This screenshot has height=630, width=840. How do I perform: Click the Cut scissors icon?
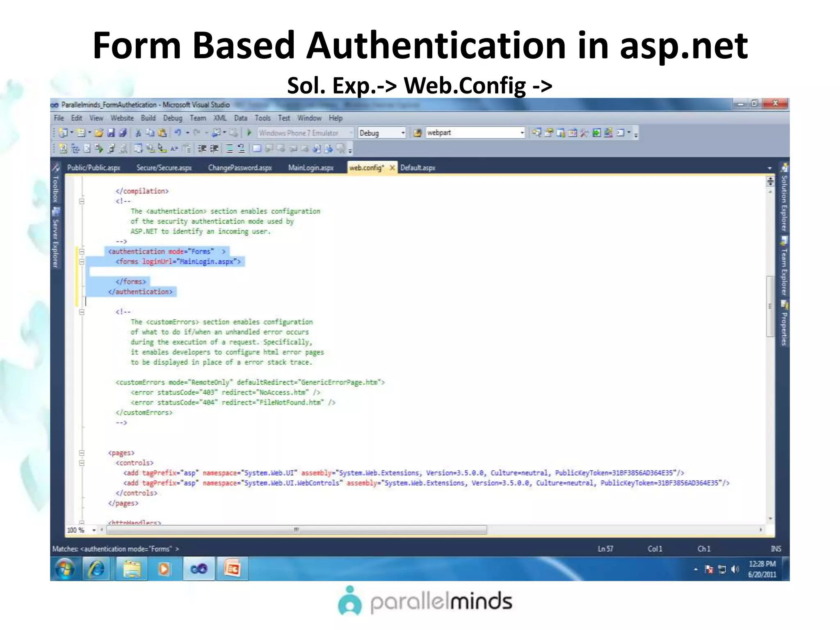click(138, 133)
